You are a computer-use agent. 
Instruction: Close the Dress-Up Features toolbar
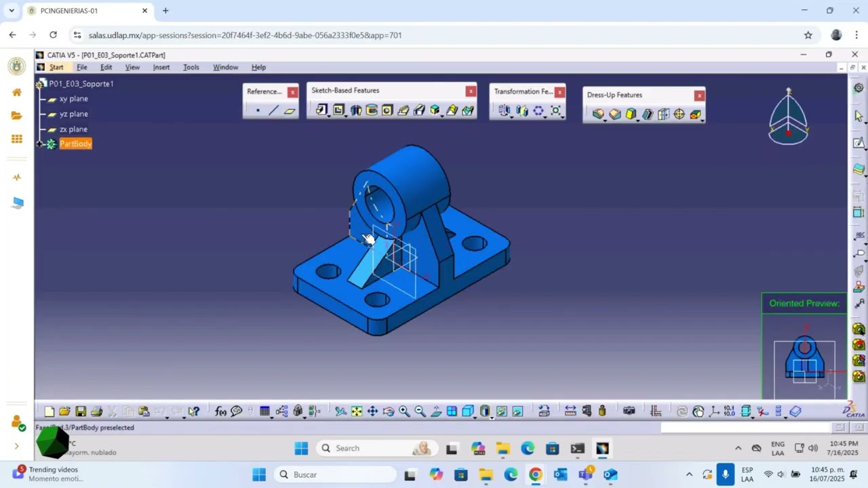699,96
